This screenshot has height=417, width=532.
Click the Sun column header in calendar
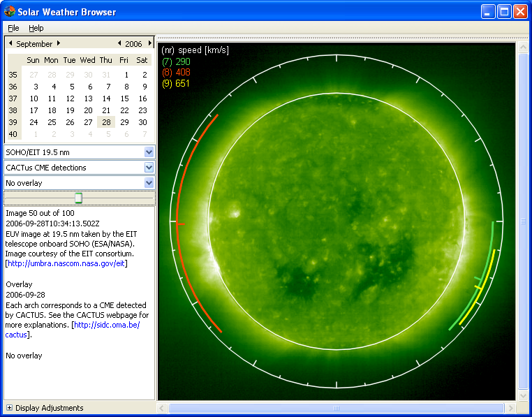click(x=33, y=60)
